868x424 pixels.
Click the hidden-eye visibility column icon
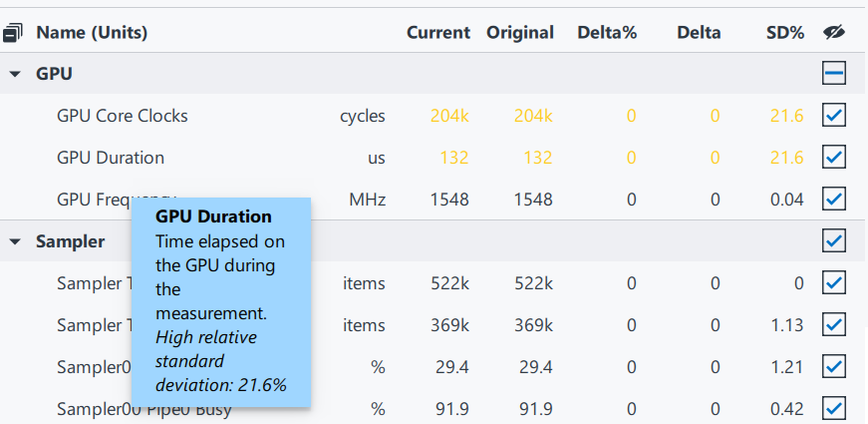coord(834,33)
